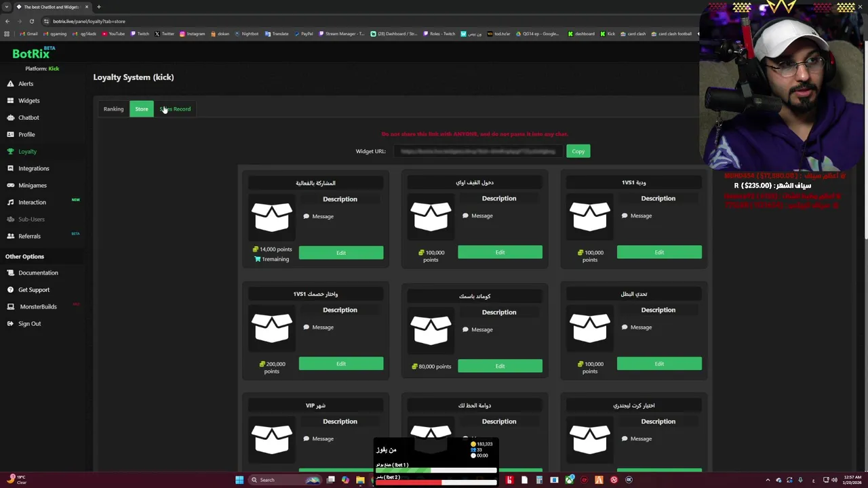
Task: Edit the المشاركة بالفعالية store item
Action: [341, 253]
